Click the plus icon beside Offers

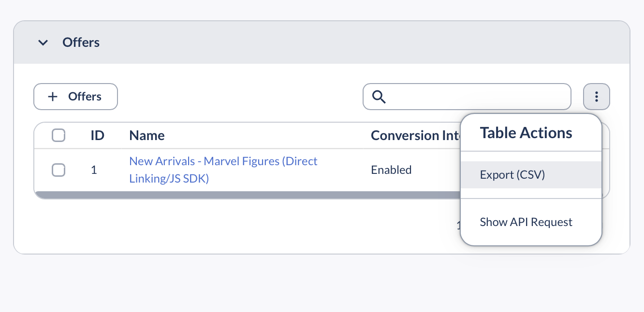(53, 97)
